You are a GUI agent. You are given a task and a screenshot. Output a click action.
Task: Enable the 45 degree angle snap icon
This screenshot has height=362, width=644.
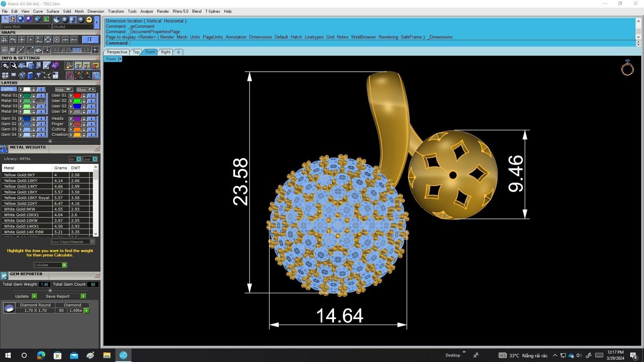coord(30,50)
